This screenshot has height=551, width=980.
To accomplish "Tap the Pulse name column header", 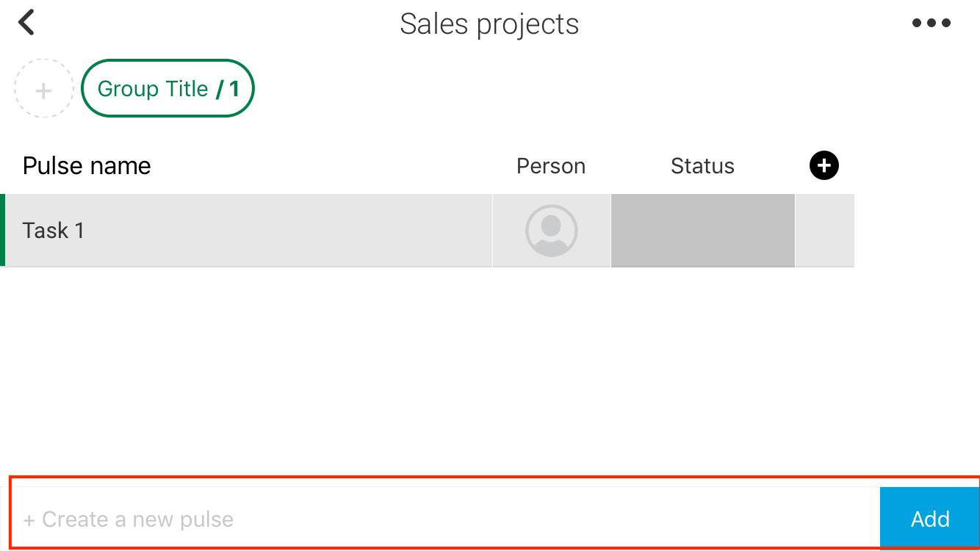I will (87, 166).
